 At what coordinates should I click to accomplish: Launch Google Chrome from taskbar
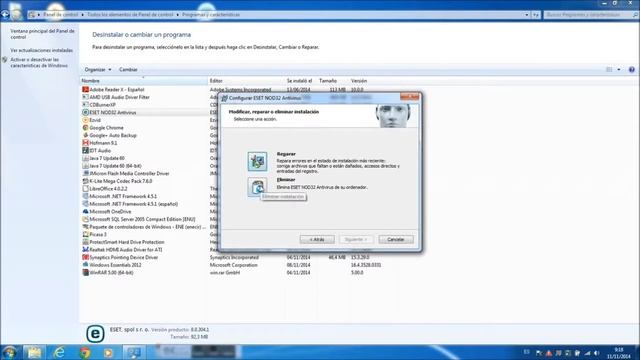(85, 352)
